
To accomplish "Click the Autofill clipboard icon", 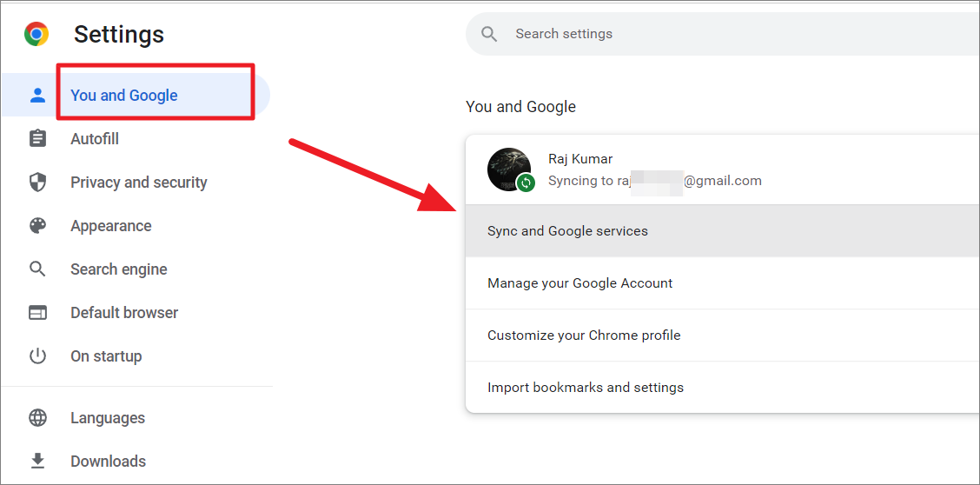I will [38, 139].
